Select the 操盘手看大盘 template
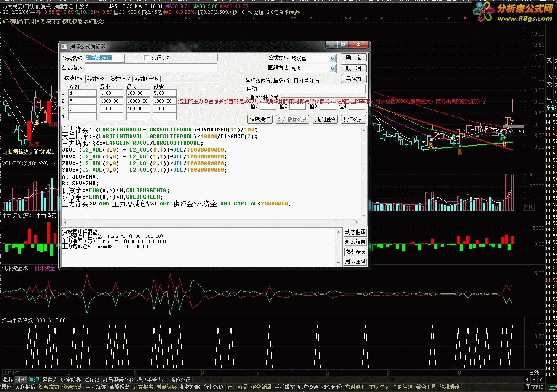Viewport: 557px width, 392px height. [x=152, y=380]
